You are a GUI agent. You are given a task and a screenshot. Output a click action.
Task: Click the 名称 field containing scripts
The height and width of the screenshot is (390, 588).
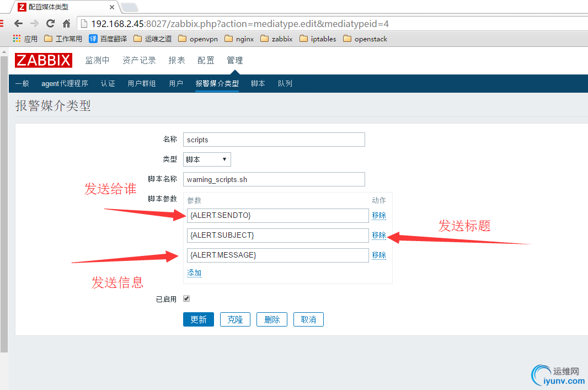pyautogui.click(x=274, y=140)
